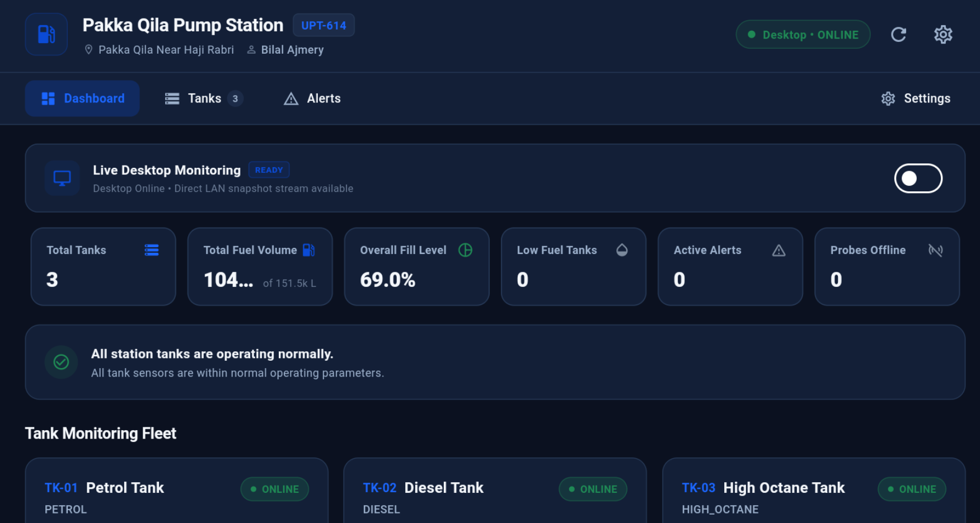The height and width of the screenshot is (523, 980).
Task: Click the 69.0% Overall Fill Level value
Action: pos(387,280)
